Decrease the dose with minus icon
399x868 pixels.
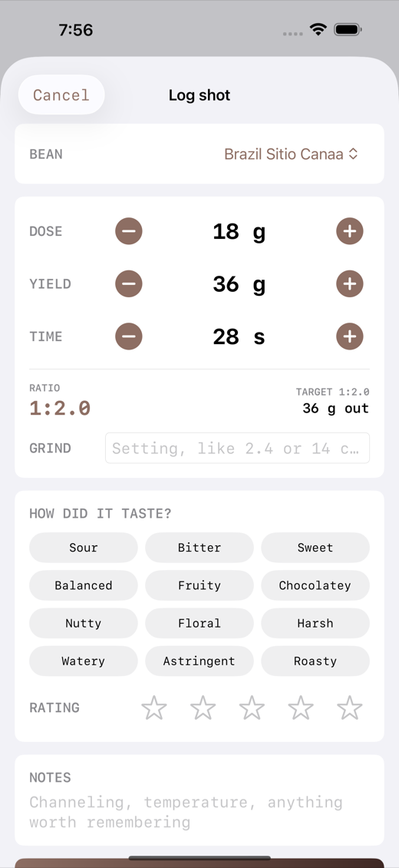(129, 231)
